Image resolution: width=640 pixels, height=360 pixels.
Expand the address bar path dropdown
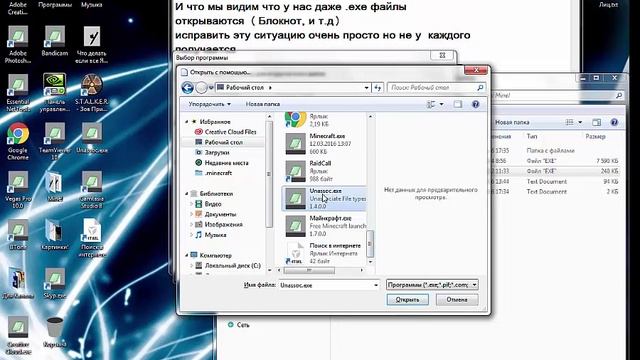(366, 88)
